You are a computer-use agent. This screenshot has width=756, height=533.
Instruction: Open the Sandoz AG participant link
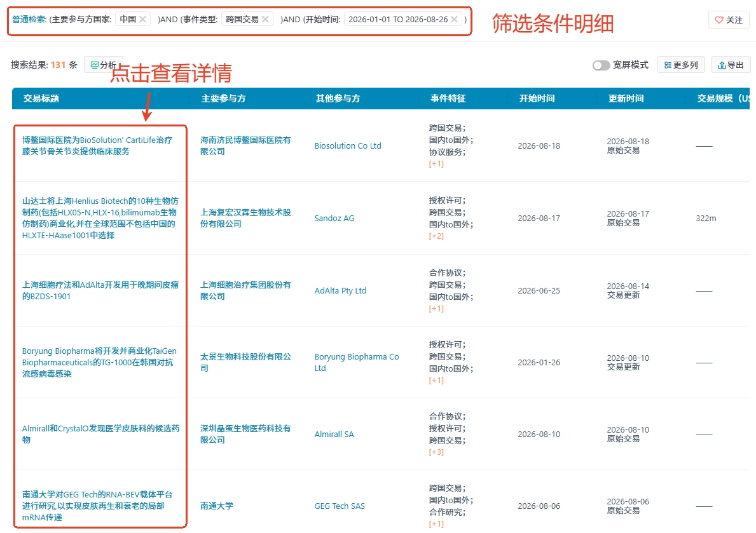(334, 218)
